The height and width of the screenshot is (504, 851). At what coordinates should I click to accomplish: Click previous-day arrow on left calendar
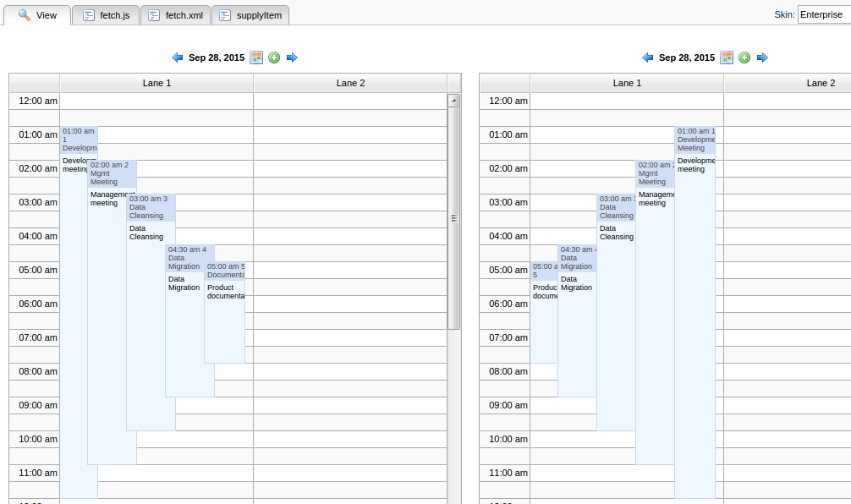click(177, 58)
